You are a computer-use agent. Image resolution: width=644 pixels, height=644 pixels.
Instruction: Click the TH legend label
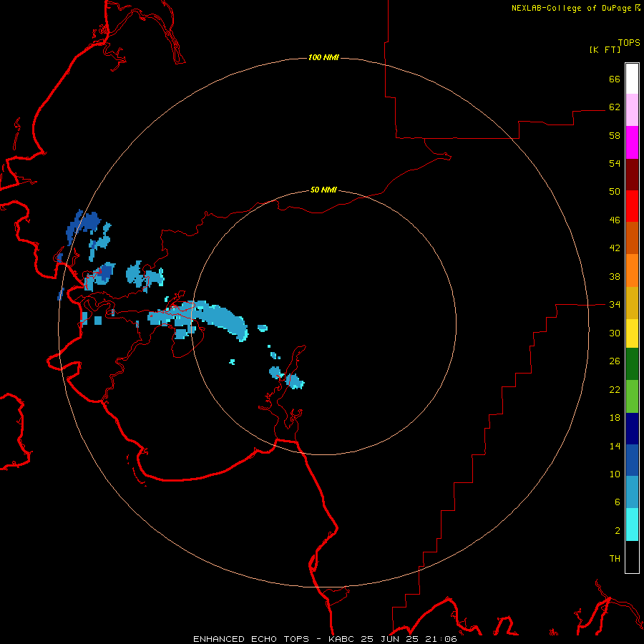(x=615, y=559)
